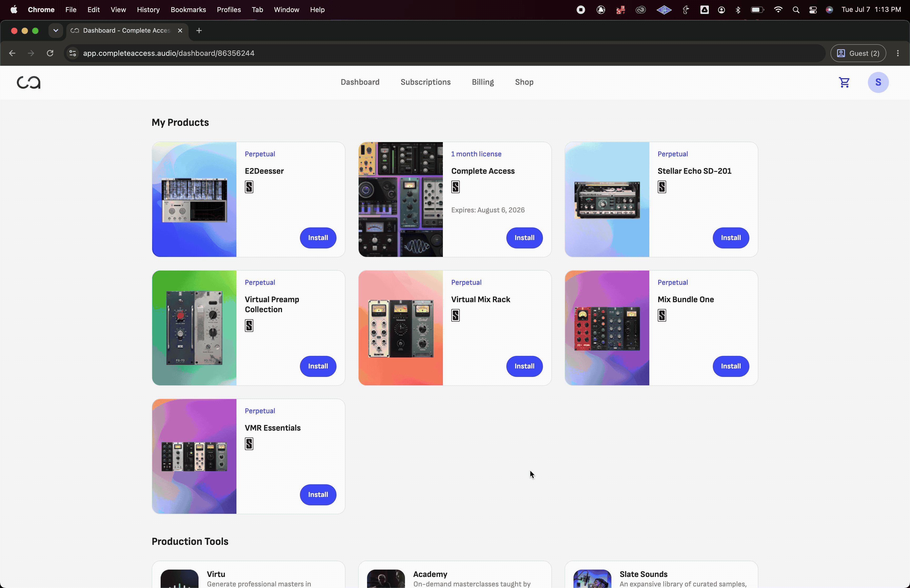Go back with the browser back arrow
910x588 pixels.
pos(12,53)
